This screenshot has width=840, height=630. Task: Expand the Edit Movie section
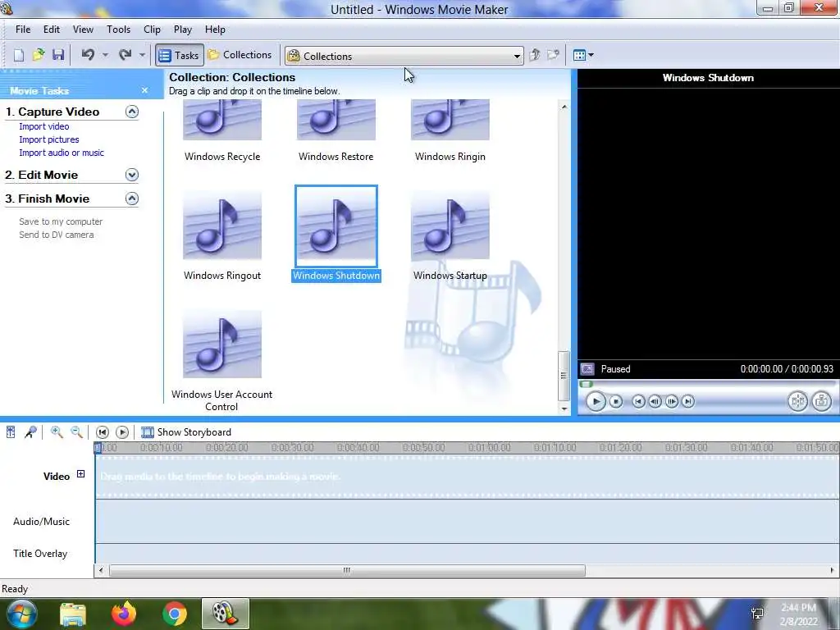click(x=132, y=175)
